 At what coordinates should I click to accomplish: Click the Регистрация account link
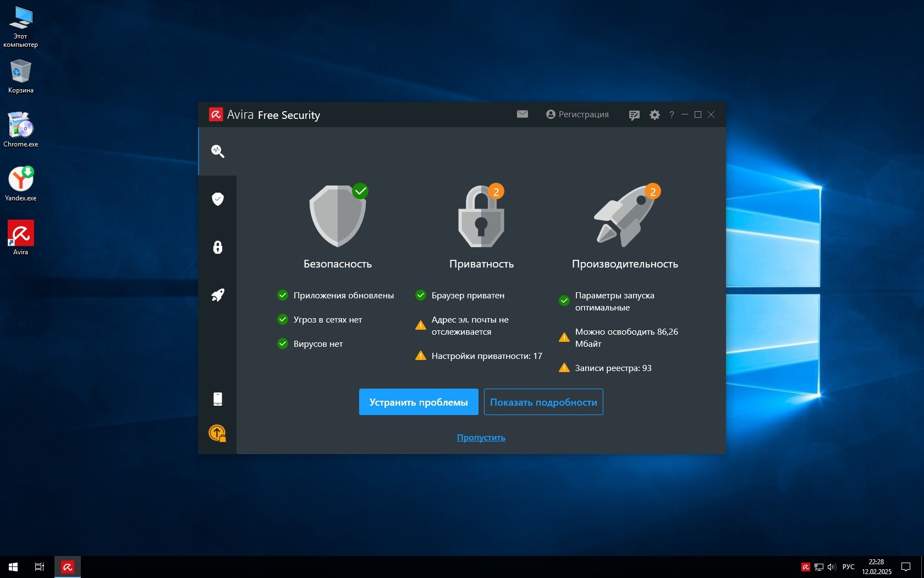click(x=577, y=114)
